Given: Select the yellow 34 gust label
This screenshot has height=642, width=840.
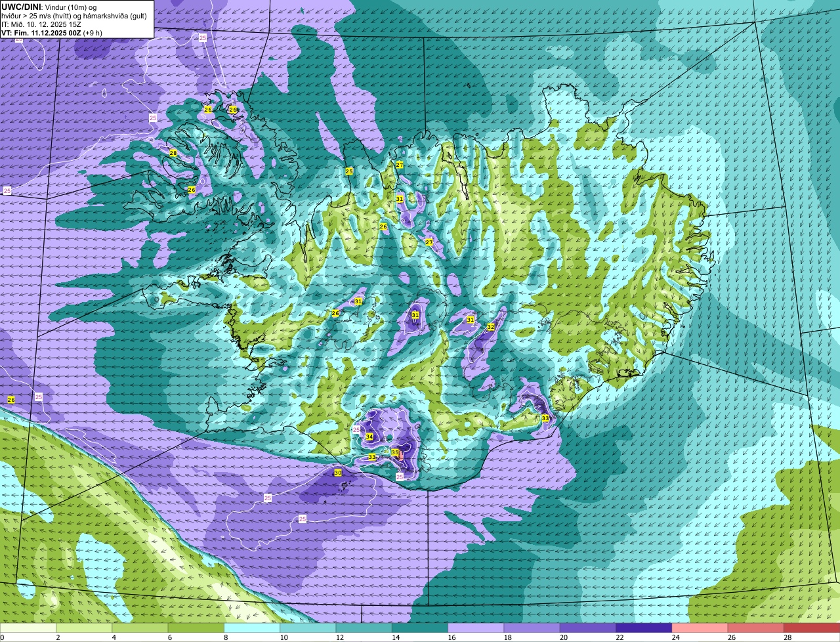Looking at the screenshot, I should point(369,437).
